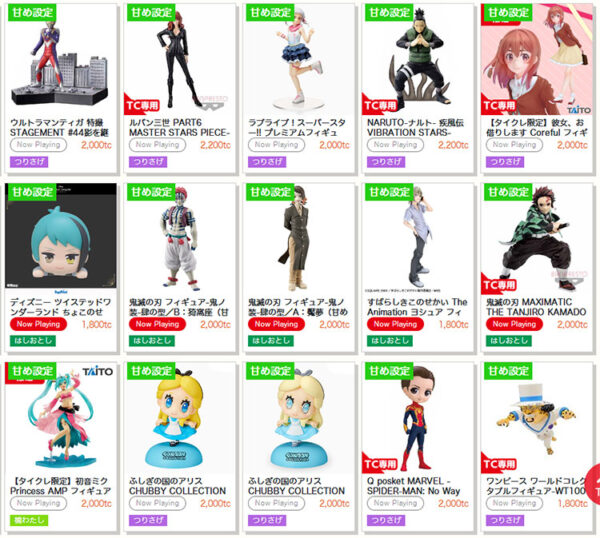Click Now Playing button for Tanjiro Kamado
The image size is (600, 538).
click(x=514, y=324)
